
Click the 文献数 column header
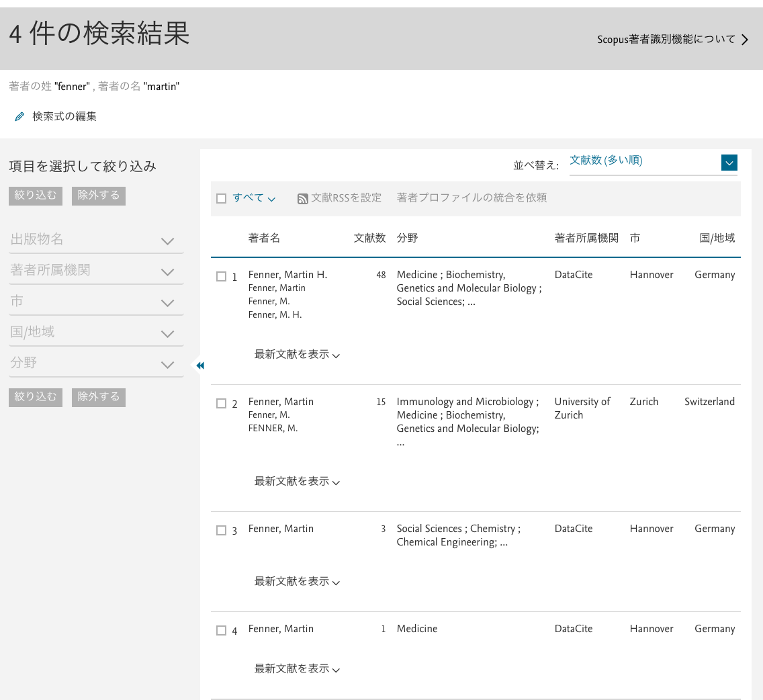(x=369, y=238)
